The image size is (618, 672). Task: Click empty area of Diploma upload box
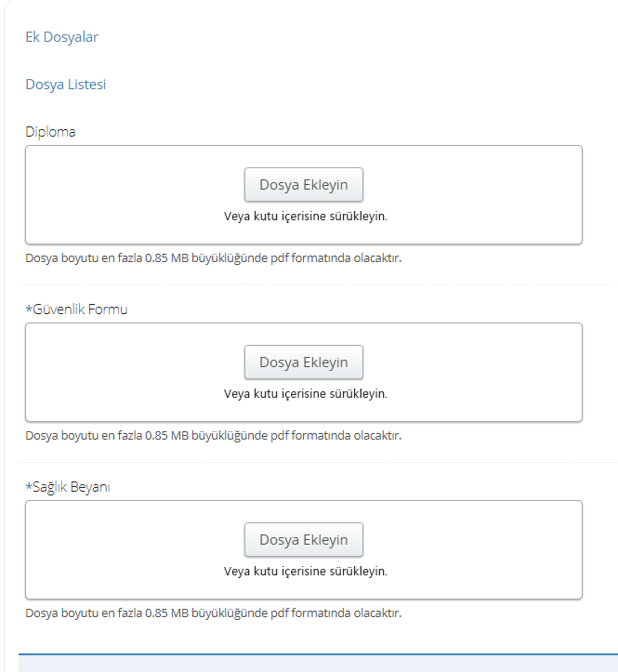coord(128,195)
